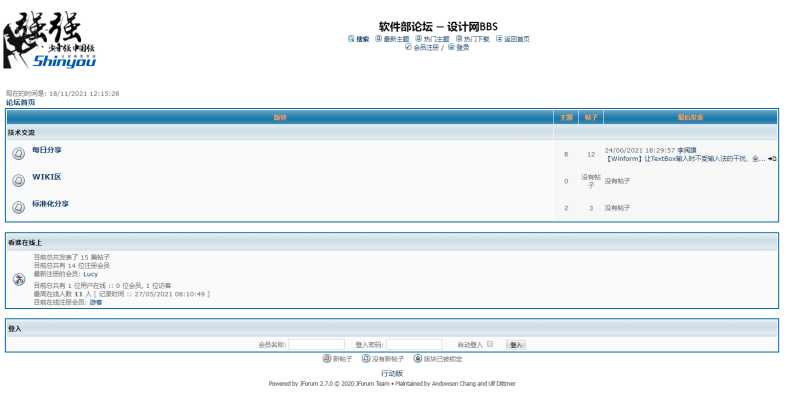This screenshot has height=398, width=786.
Task: Click the 登入 login section header
Action: (15, 329)
